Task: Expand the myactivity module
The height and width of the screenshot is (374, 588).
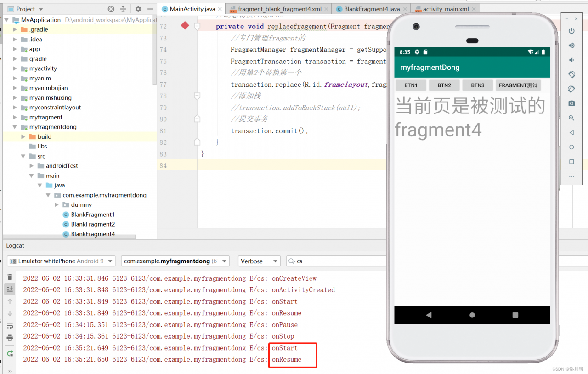Action: pyautogui.click(x=15, y=68)
